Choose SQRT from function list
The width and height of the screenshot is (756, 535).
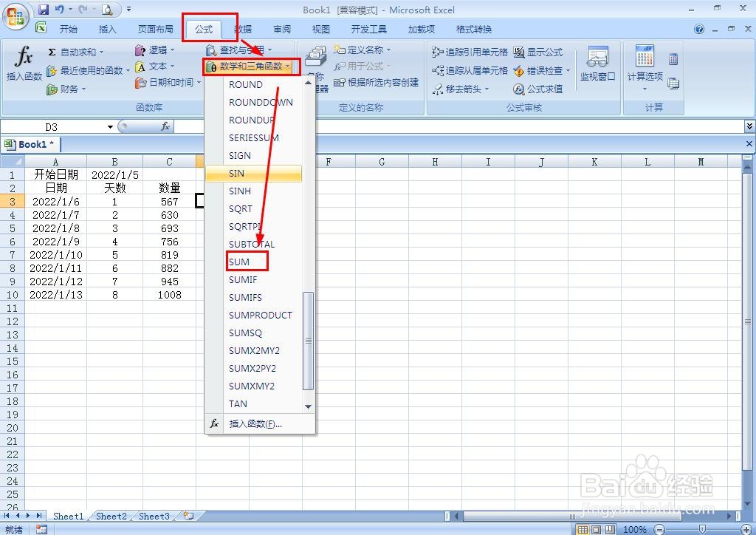pyautogui.click(x=254, y=209)
